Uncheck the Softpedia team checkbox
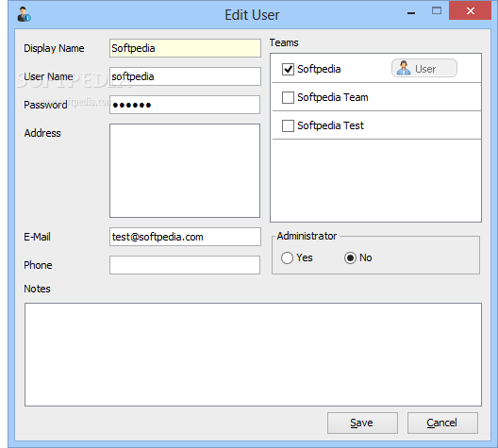The height and width of the screenshot is (448, 498). coord(288,69)
